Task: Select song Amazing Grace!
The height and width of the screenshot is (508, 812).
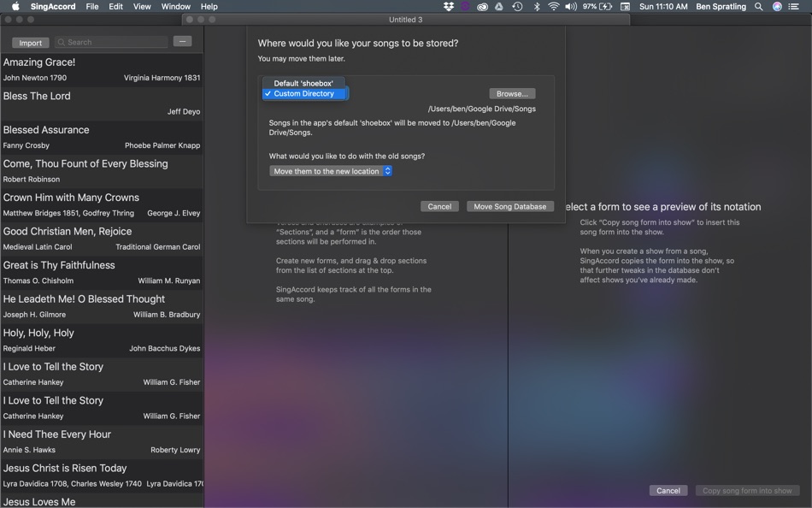Action: coord(102,69)
